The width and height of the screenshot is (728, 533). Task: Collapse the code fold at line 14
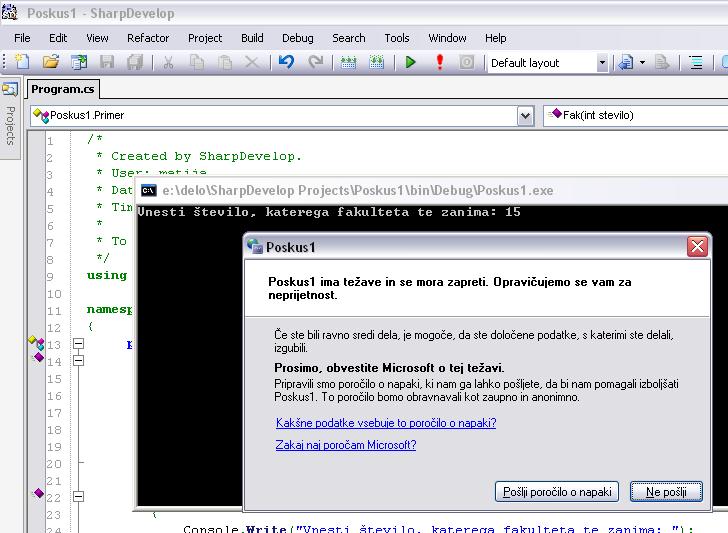(x=78, y=361)
